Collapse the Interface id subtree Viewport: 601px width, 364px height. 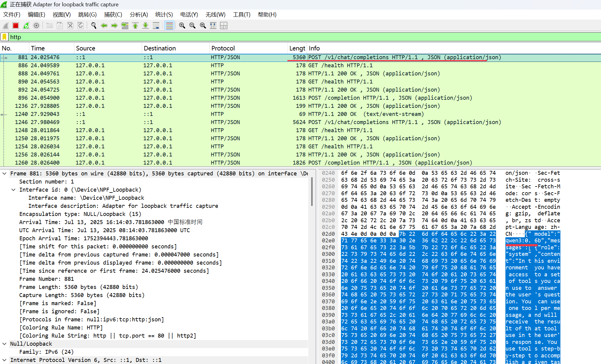(x=14, y=190)
